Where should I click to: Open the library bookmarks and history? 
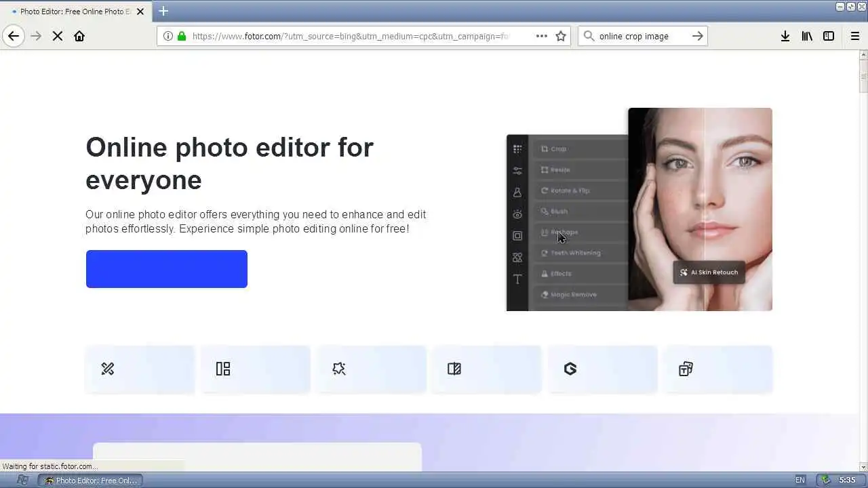click(x=807, y=36)
